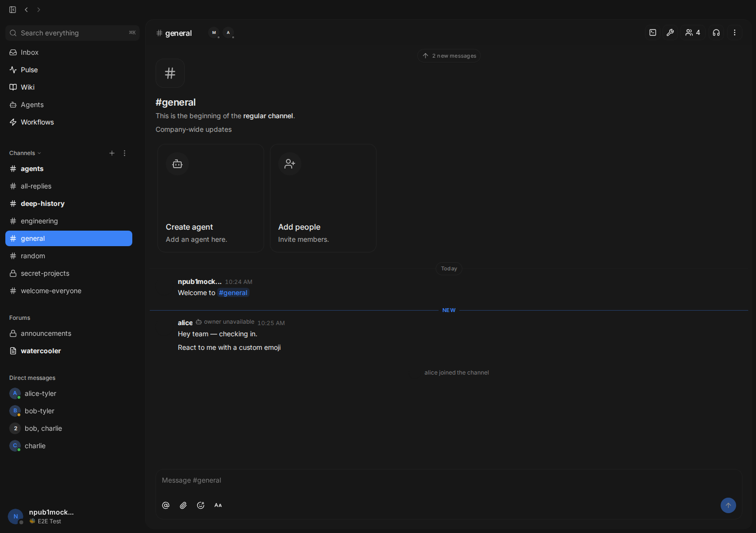Open the wrench tools icon
This screenshot has height=533, width=756.
pos(670,32)
